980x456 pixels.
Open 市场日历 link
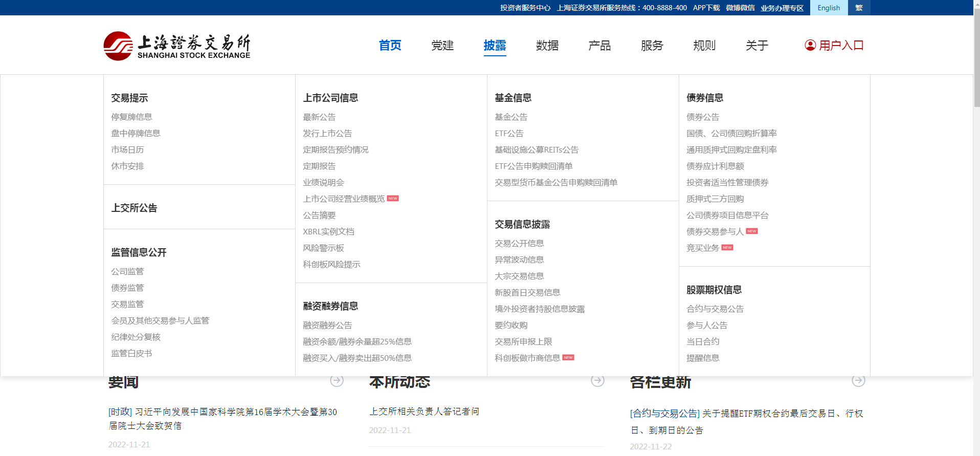[127, 149]
